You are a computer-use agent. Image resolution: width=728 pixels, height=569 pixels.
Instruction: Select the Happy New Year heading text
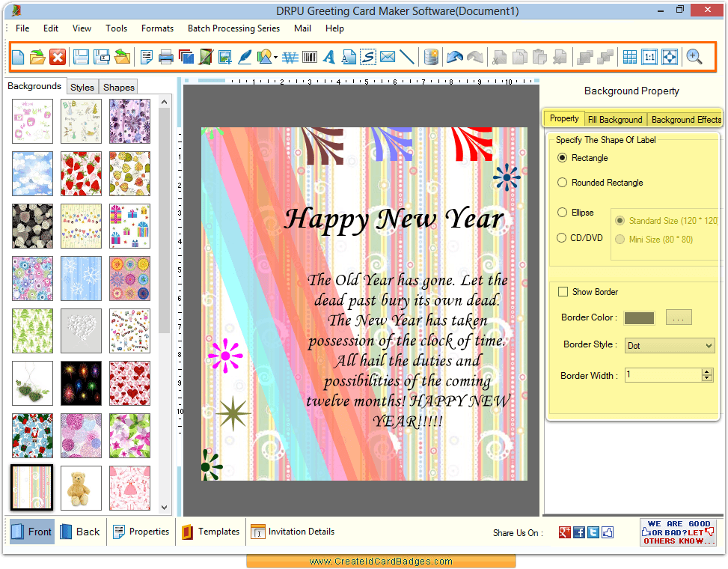click(394, 219)
